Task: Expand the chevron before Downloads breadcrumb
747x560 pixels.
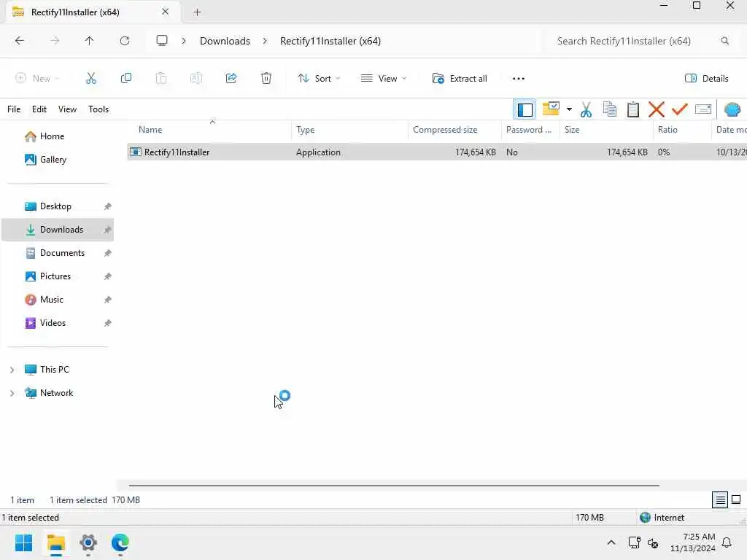Action: (x=183, y=41)
